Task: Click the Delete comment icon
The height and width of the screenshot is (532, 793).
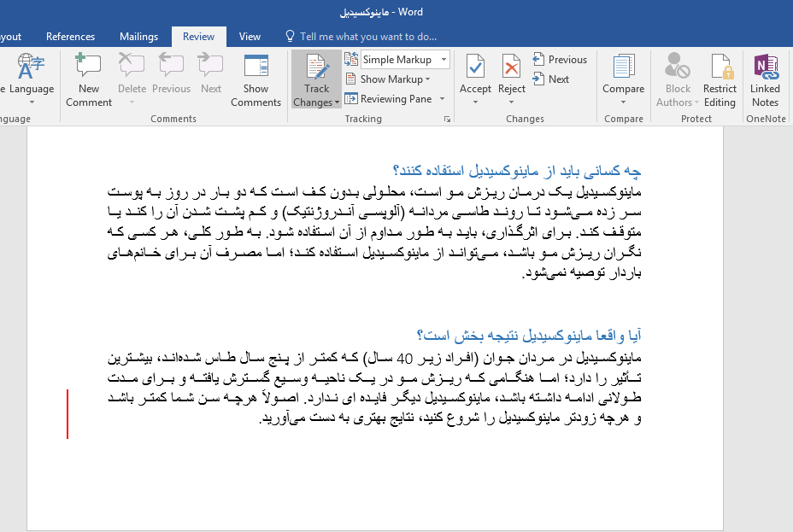Action: 132,67
